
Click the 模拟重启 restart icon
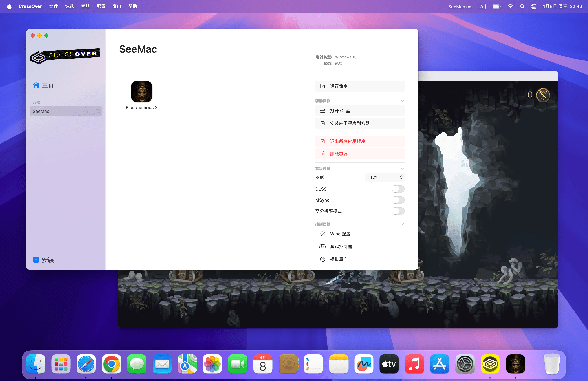tap(322, 259)
